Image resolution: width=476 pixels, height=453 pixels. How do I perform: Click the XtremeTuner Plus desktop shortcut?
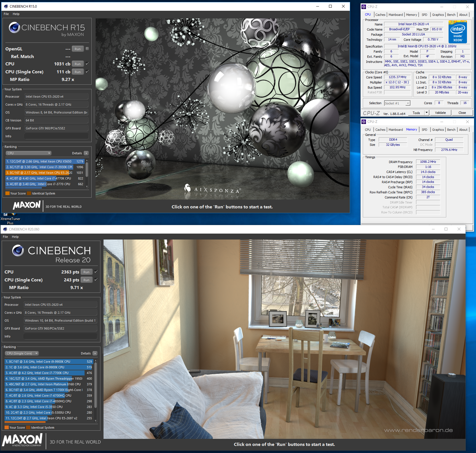10,219
